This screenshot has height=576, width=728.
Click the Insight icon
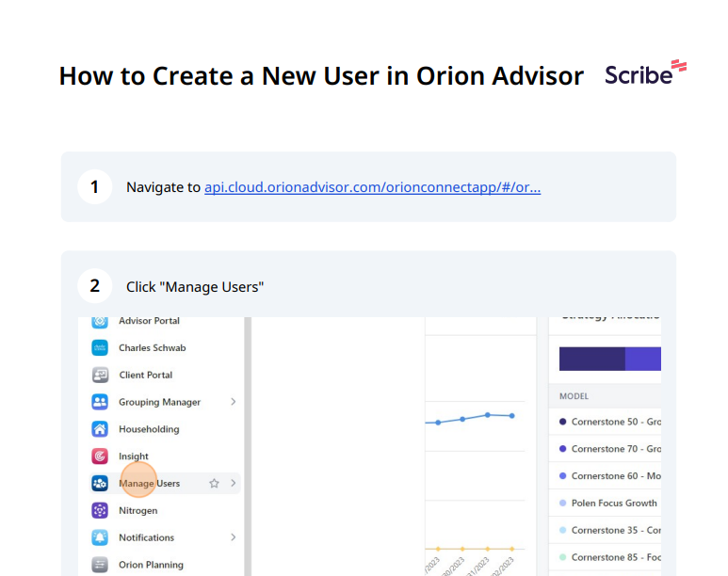pyautogui.click(x=100, y=456)
